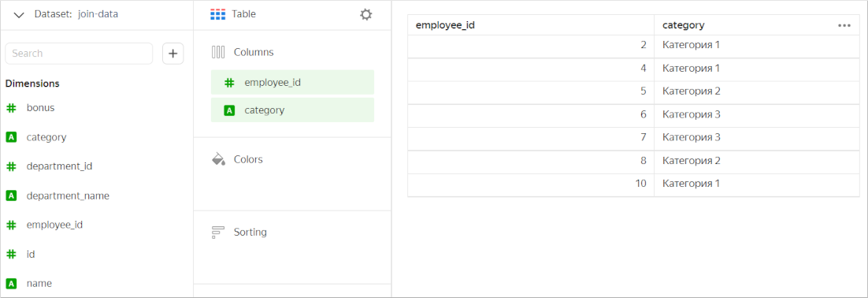Click the search fields input box
The width and height of the screenshot is (868, 298).
[79, 54]
